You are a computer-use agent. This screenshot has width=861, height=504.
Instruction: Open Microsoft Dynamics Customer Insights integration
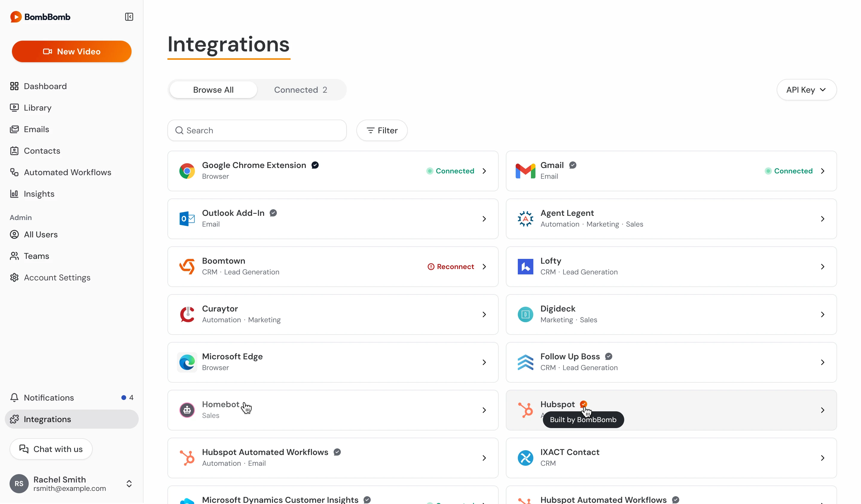(333, 495)
